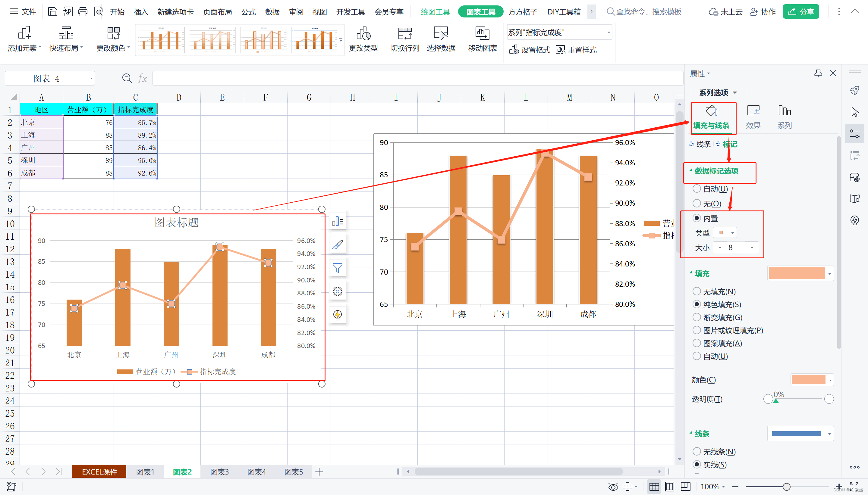Open the fill Color (颜色) swatch picker
The width and height of the screenshot is (868, 495).
tap(812, 379)
